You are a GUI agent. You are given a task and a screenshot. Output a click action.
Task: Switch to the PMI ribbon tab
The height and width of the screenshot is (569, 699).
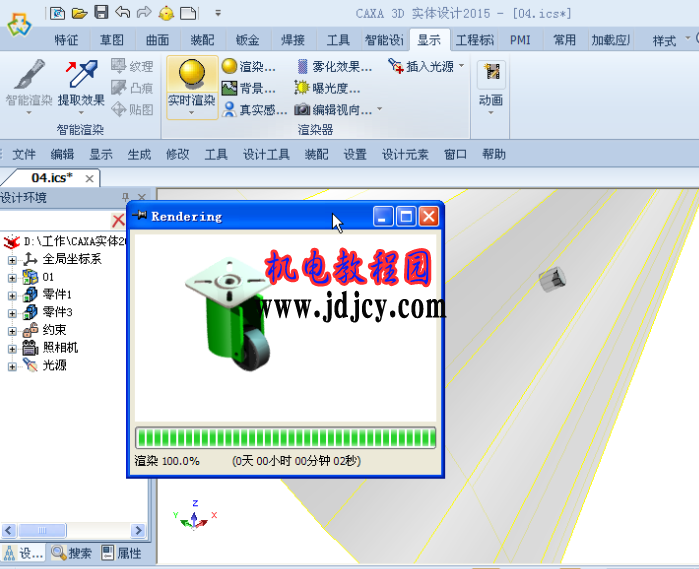(520, 40)
